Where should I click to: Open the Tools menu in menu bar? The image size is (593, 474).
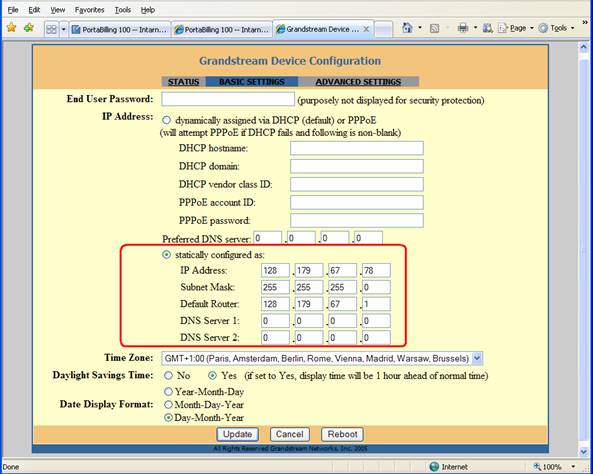coord(123,10)
